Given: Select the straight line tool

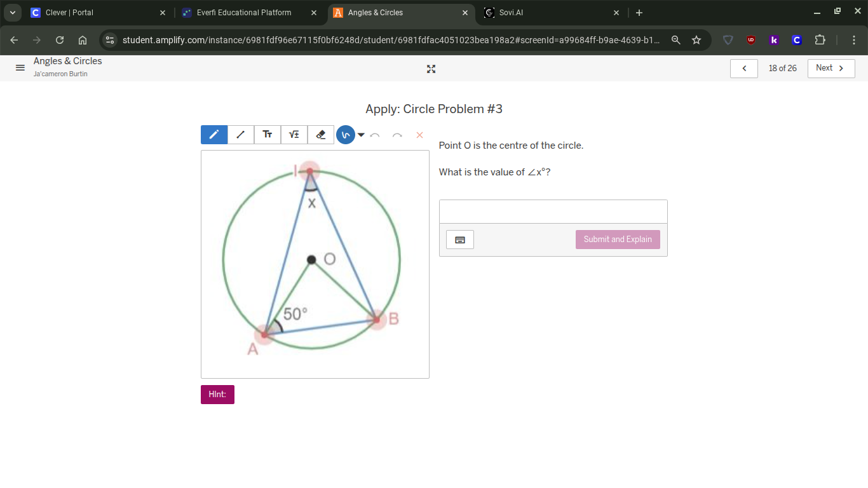Looking at the screenshot, I should tap(241, 134).
